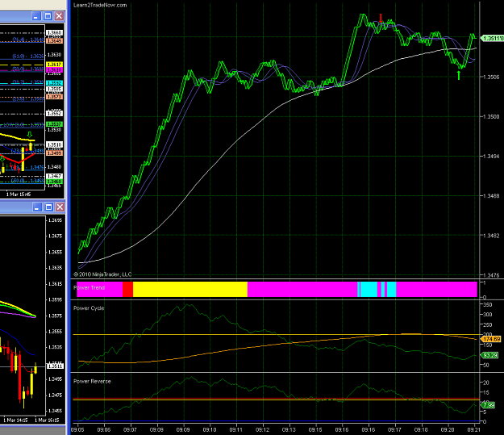The height and width of the screenshot is (435, 504).
Task: Click the cyan 1.3592 price tag
Action: click(54, 83)
